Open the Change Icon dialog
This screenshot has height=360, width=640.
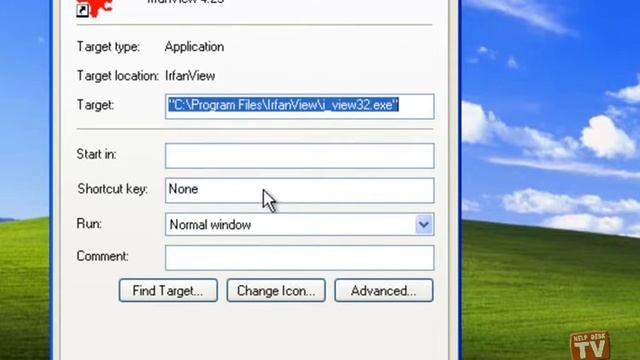(276, 291)
